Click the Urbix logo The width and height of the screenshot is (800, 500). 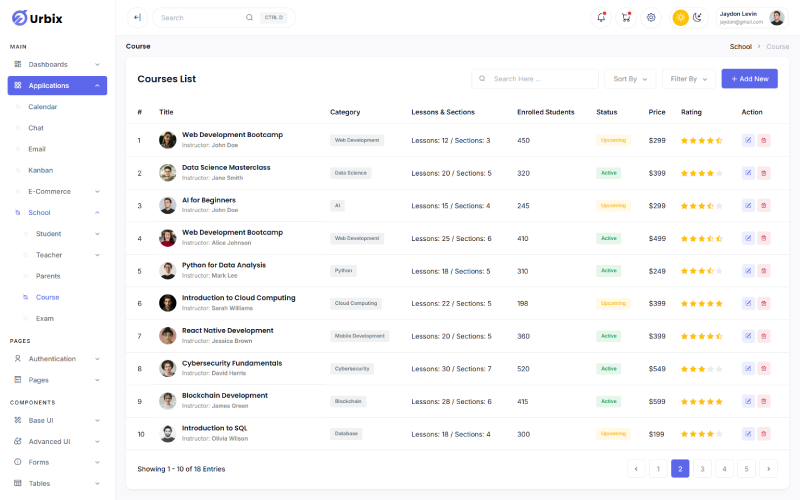click(x=37, y=18)
